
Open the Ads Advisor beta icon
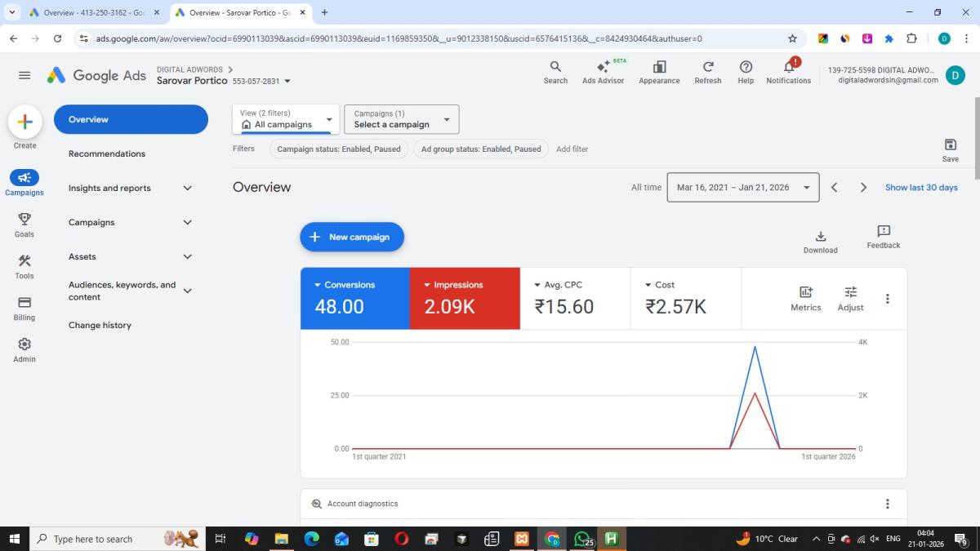pos(603,68)
